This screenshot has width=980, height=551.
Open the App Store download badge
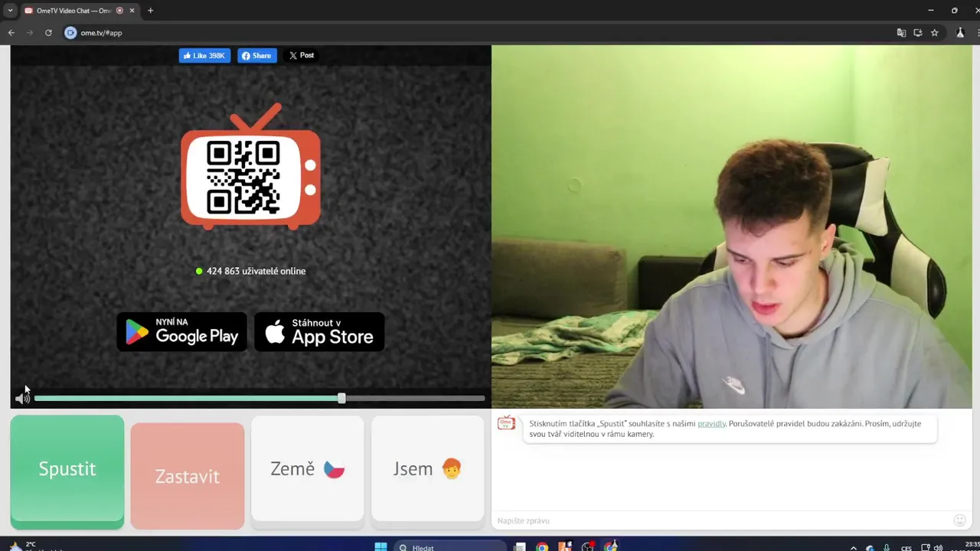319,332
